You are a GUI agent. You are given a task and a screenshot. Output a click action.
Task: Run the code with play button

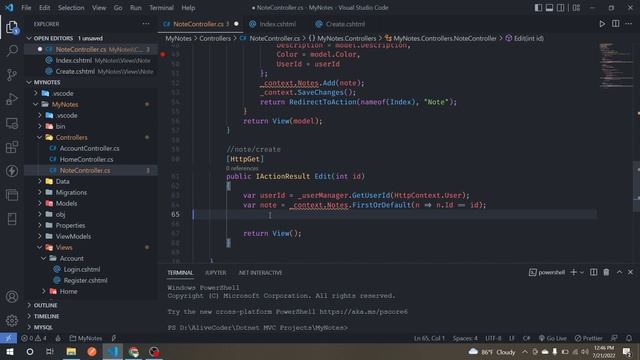click(602, 24)
